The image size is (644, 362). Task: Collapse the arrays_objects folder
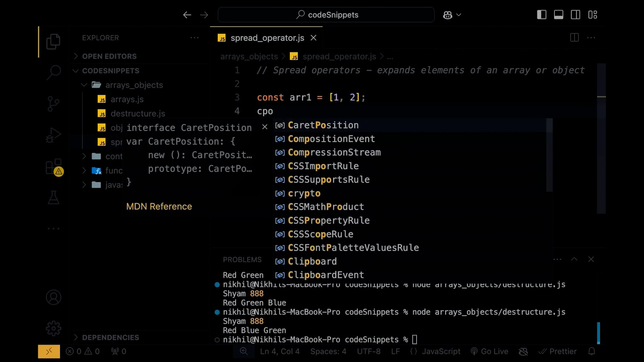[134, 85]
